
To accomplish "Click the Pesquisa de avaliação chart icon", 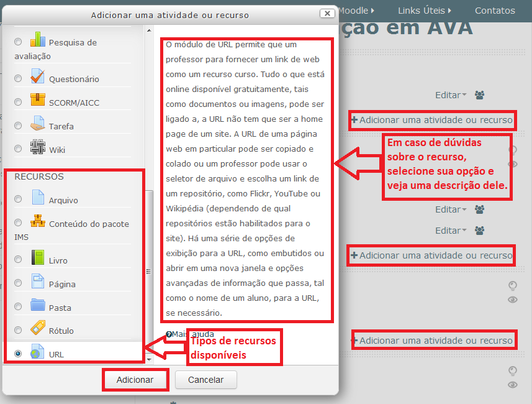I will [38, 41].
